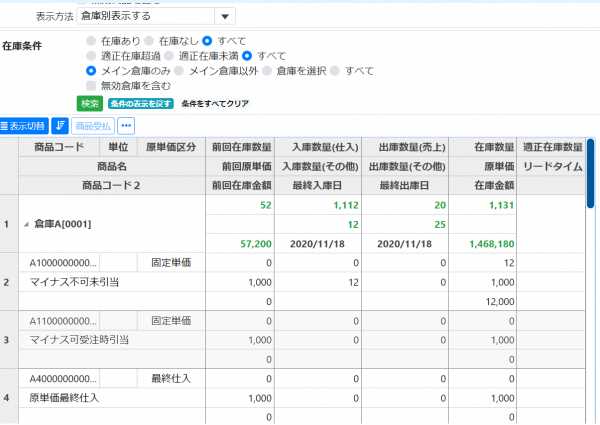Click the 最終出庫日 header cell
This screenshot has width=600, height=425.
click(x=405, y=186)
